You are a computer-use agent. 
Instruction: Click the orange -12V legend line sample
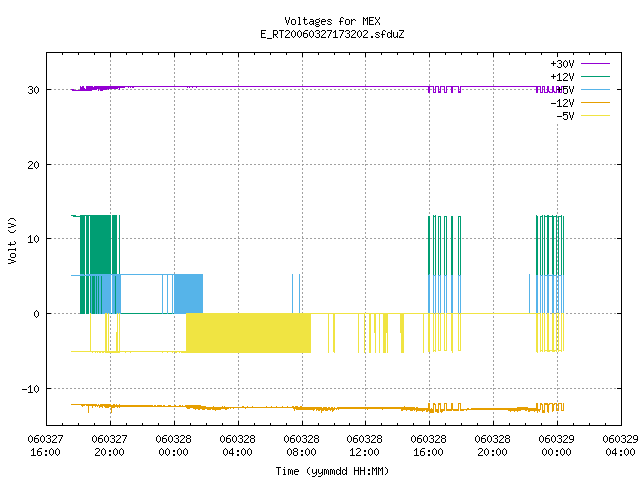click(595, 102)
